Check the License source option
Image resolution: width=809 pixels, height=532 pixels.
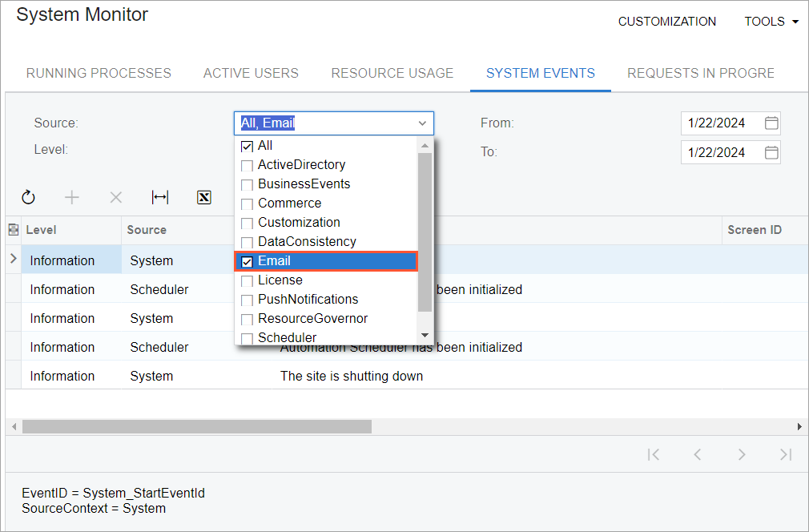(248, 280)
